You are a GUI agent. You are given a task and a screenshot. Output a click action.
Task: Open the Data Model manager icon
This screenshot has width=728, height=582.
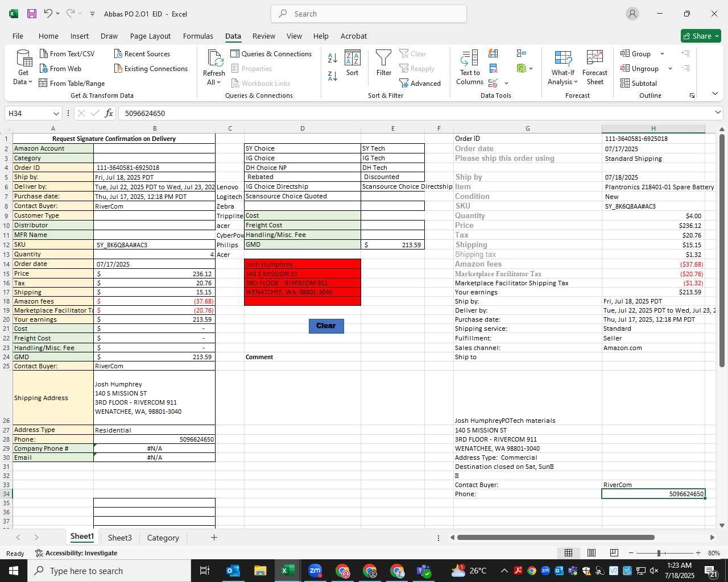(521, 68)
